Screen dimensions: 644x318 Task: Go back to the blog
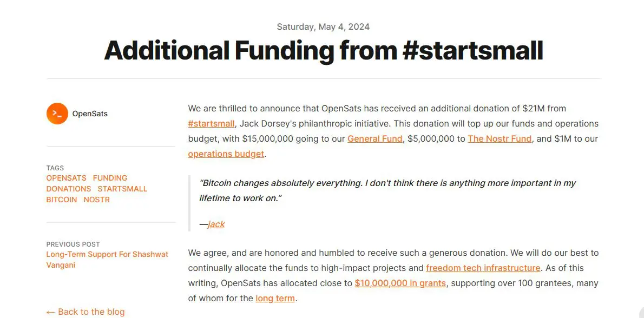coord(86,312)
